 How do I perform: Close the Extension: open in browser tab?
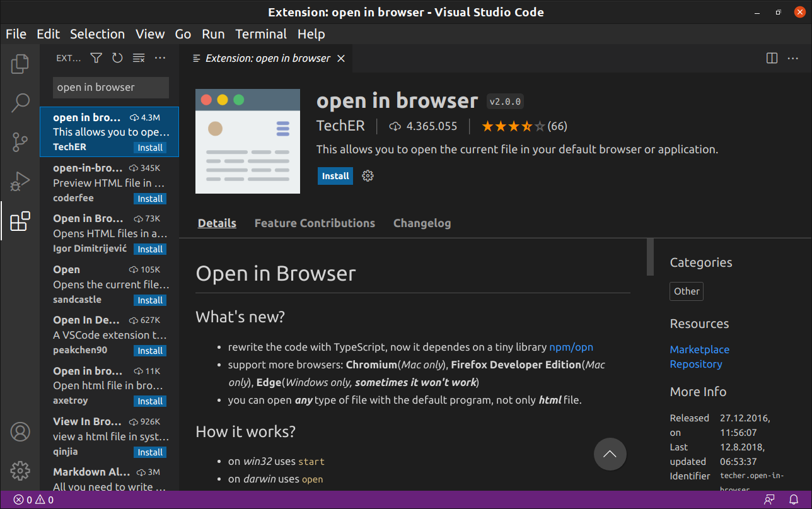click(341, 58)
